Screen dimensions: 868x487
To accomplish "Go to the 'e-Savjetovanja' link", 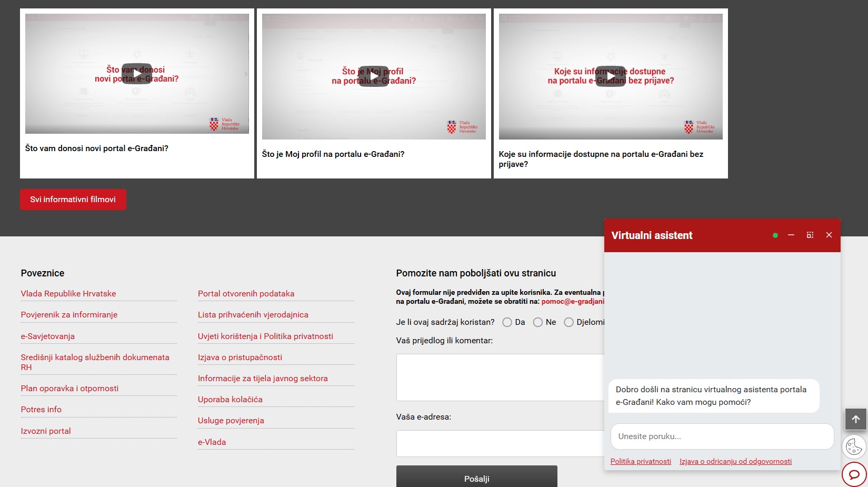I will tap(47, 336).
